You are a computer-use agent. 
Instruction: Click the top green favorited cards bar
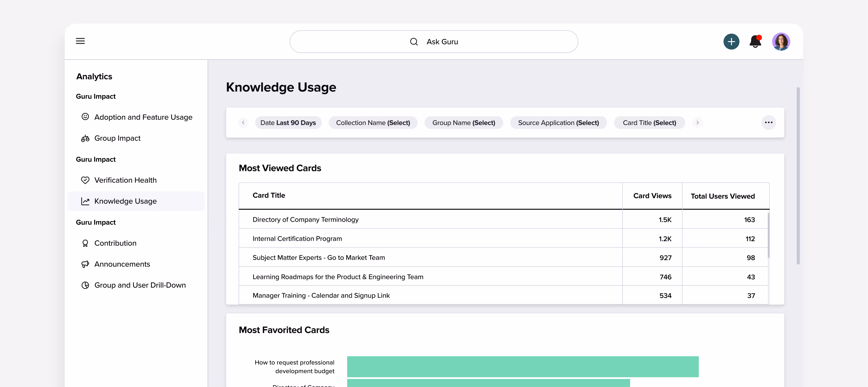point(522,367)
